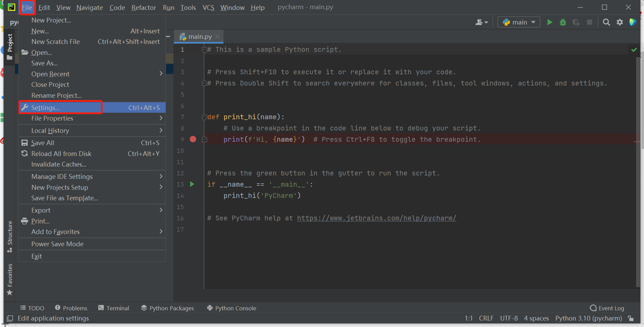
Task: Expand the File Properties submenu
Action: pyautogui.click(x=92, y=118)
